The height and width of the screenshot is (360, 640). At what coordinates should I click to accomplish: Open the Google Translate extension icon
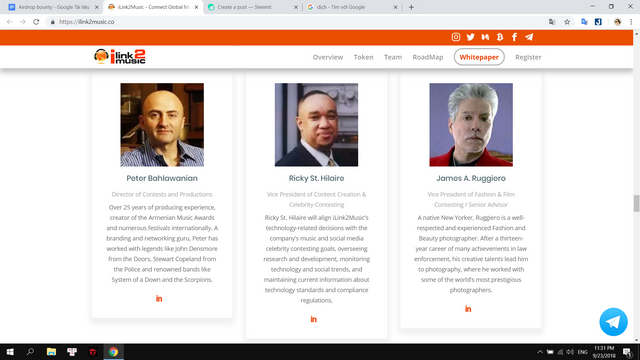point(584,22)
